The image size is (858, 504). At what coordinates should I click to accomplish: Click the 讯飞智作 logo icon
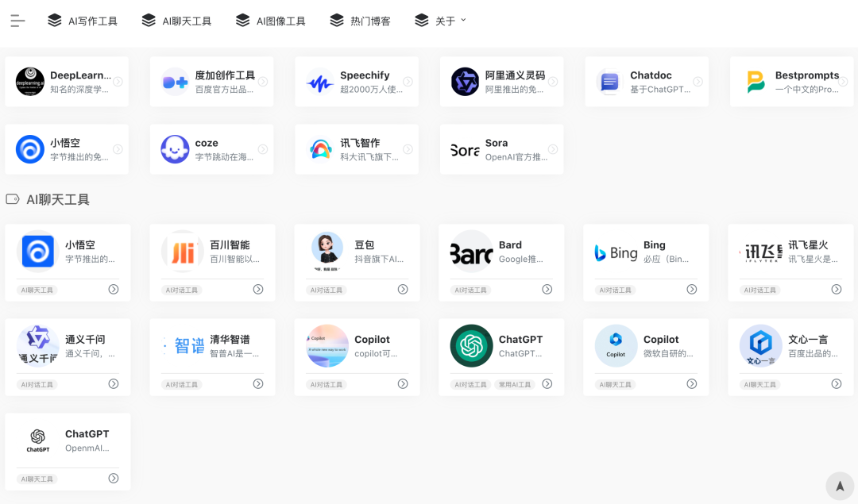tap(320, 149)
